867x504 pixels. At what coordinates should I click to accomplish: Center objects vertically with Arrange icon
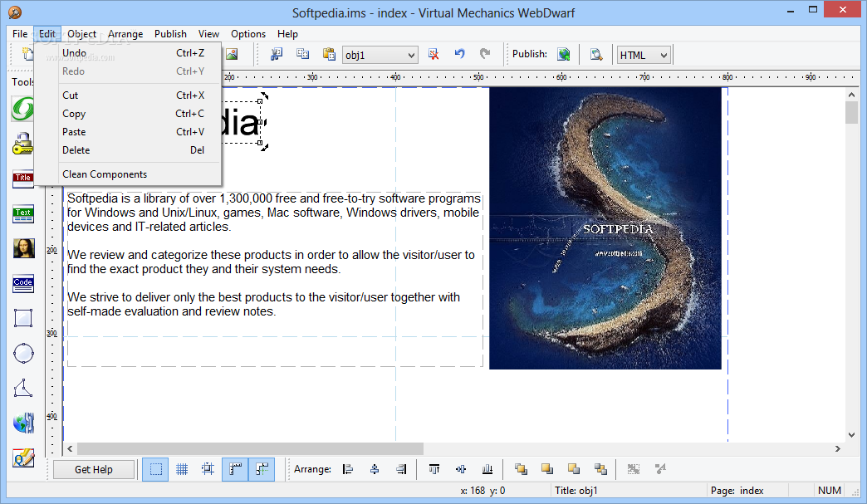click(461, 469)
